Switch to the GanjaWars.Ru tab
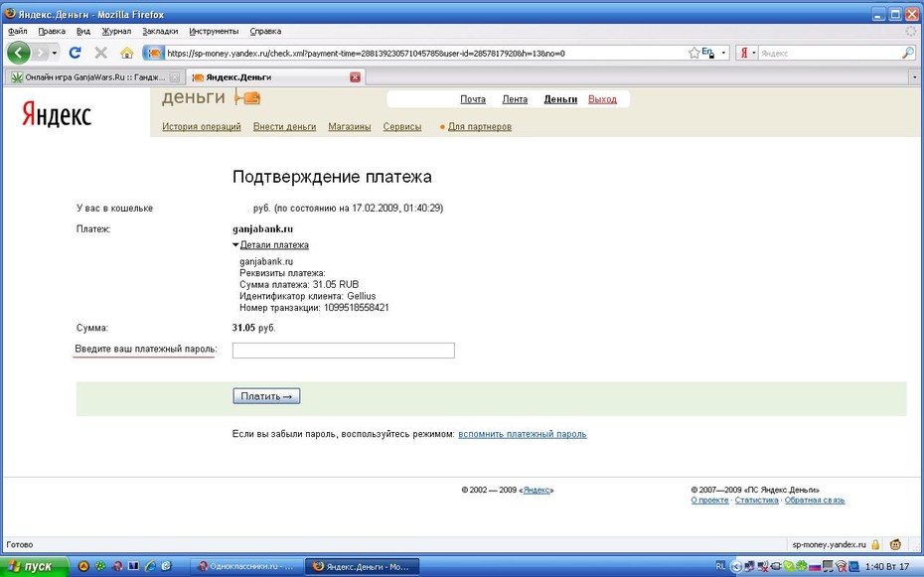924x577 pixels. [x=94, y=77]
